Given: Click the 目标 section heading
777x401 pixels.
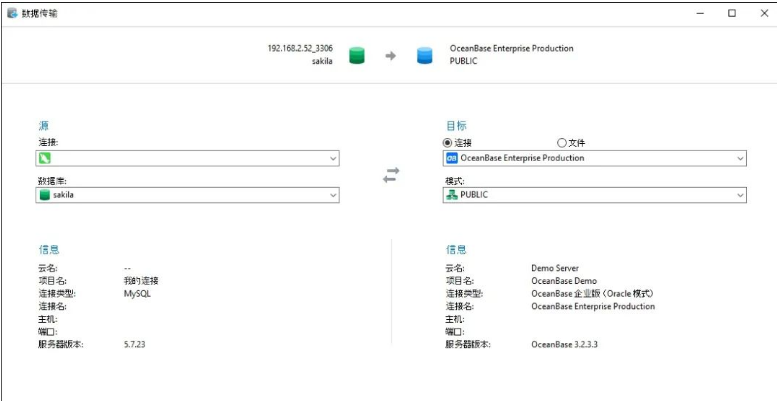Looking at the screenshot, I should 456,125.
